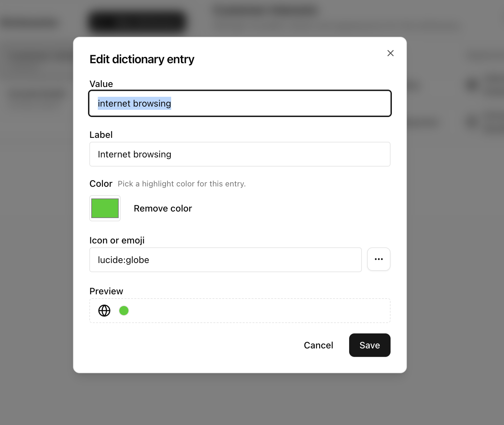Click the Icon or emoji label
This screenshot has height=425, width=504.
click(117, 240)
